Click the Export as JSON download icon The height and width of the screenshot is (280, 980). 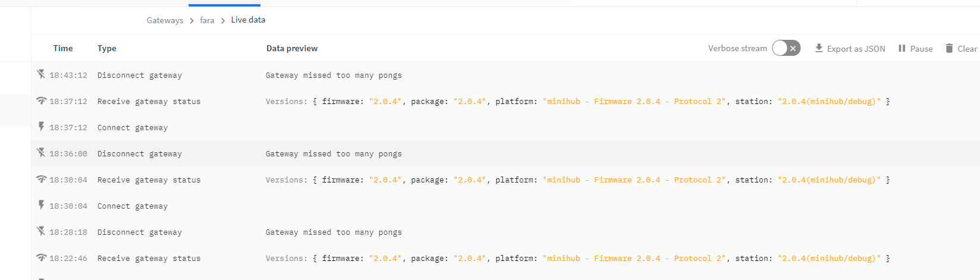819,48
